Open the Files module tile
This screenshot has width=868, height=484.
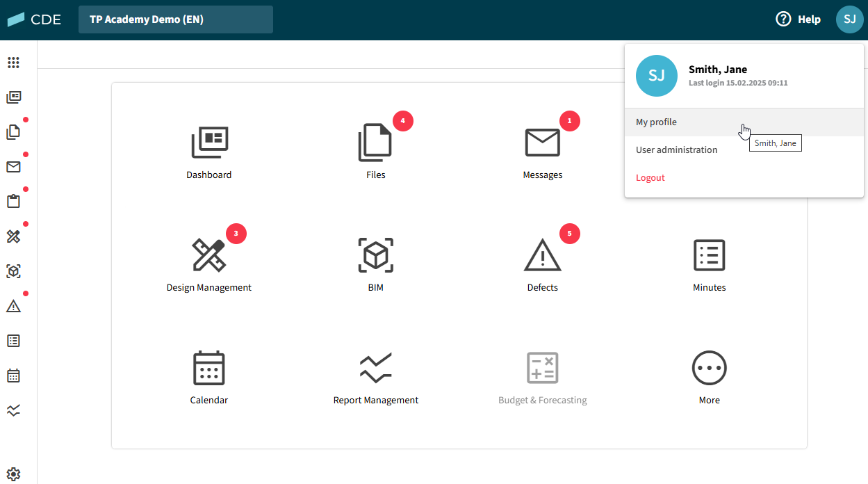pyautogui.click(x=375, y=143)
